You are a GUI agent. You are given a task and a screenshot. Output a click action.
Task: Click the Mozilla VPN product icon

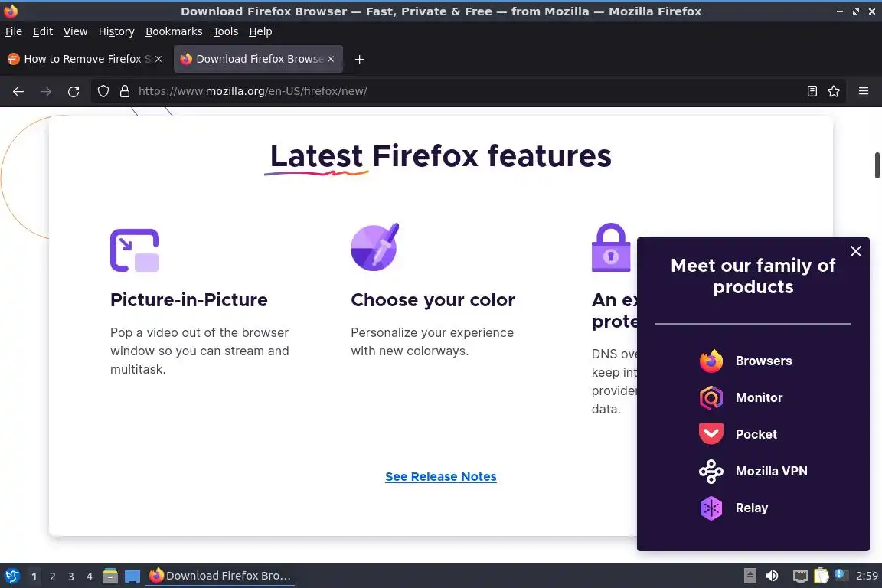(x=711, y=471)
